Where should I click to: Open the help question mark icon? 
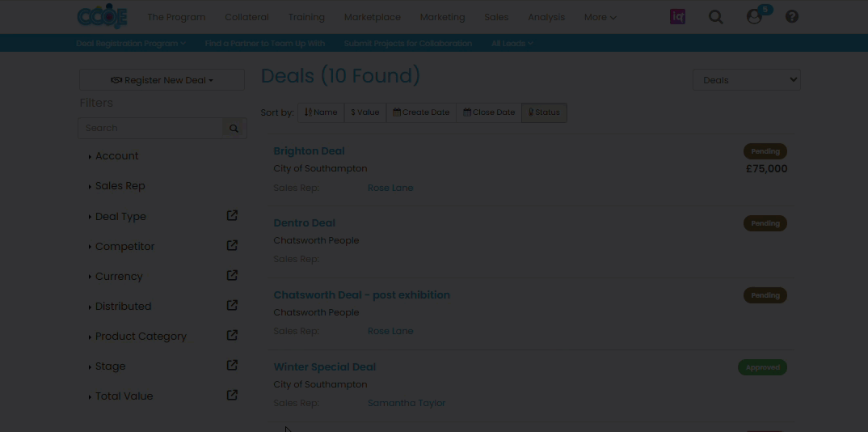coord(792,17)
